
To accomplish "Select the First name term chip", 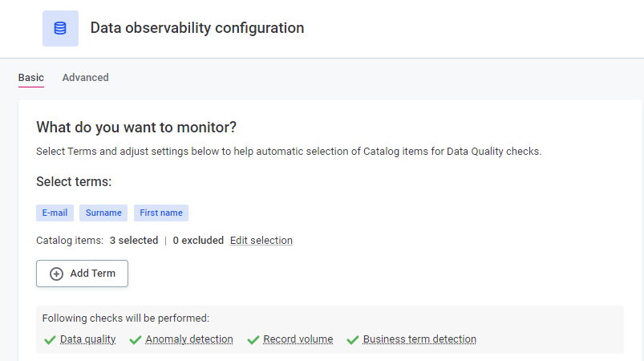I will pyautogui.click(x=161, y=213).
